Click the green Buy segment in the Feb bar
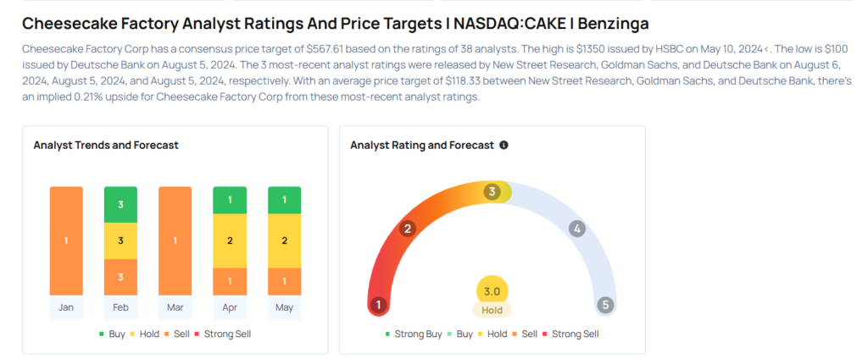This screenshot has height=359, width=868. 120,205
